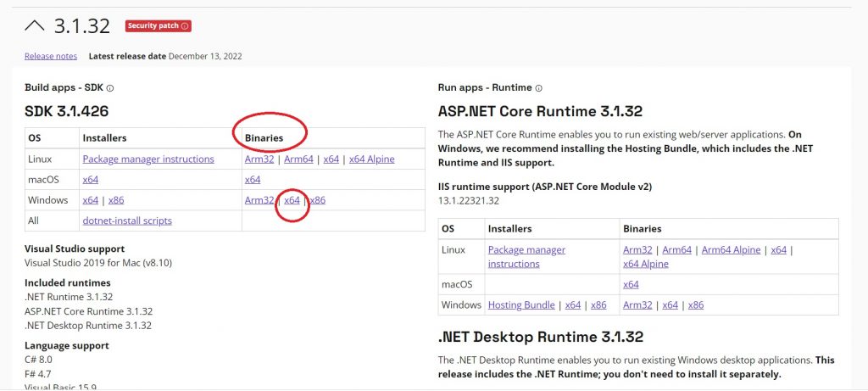Download ASP.NET Runtime Linux Arm64 Alpine binary
This screenshot has height=391, width=868.
[732, 249]
